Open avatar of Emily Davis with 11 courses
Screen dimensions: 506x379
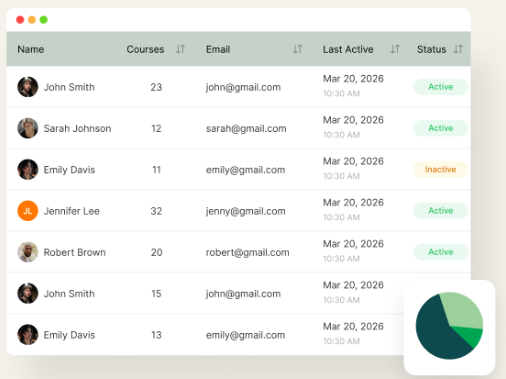click(28, 170)
